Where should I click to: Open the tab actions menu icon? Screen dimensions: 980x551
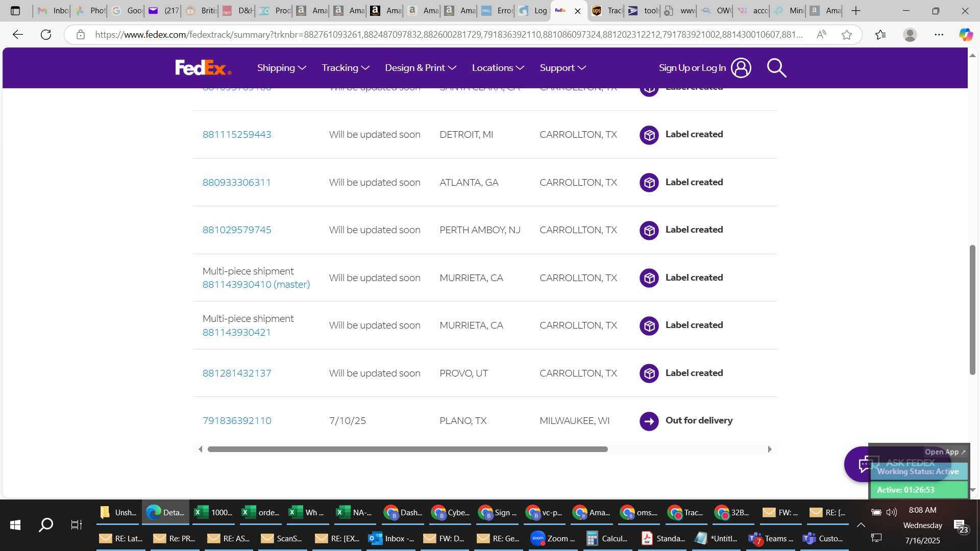(15, 11)
